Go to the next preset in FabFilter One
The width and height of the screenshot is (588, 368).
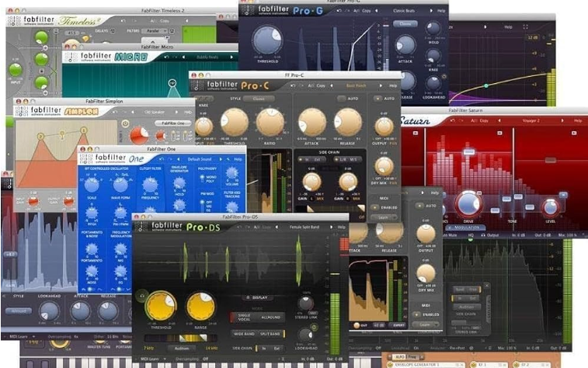(x=221, y=159)
